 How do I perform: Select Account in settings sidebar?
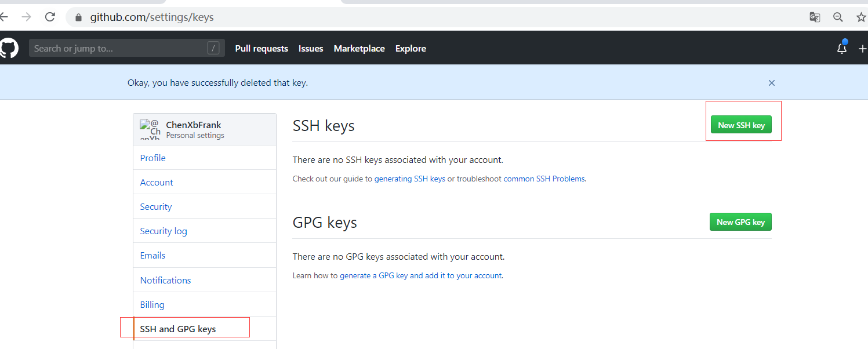tap(205, 182)
